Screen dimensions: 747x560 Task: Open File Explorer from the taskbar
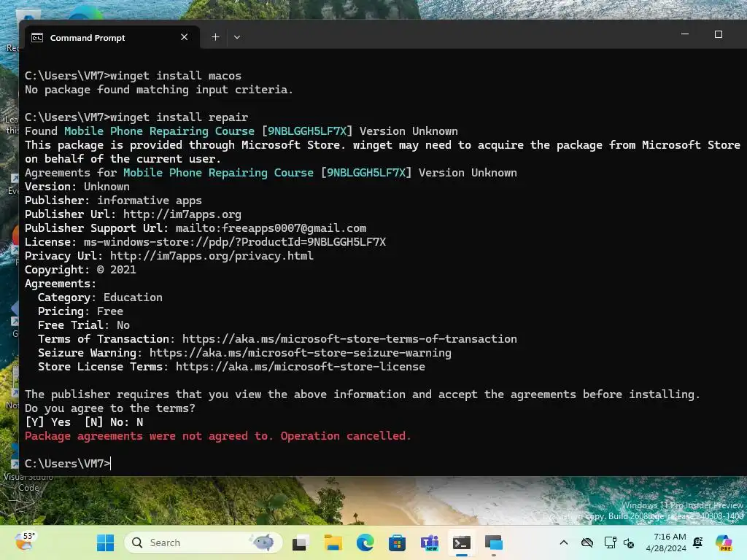click(x=333, y=542)
